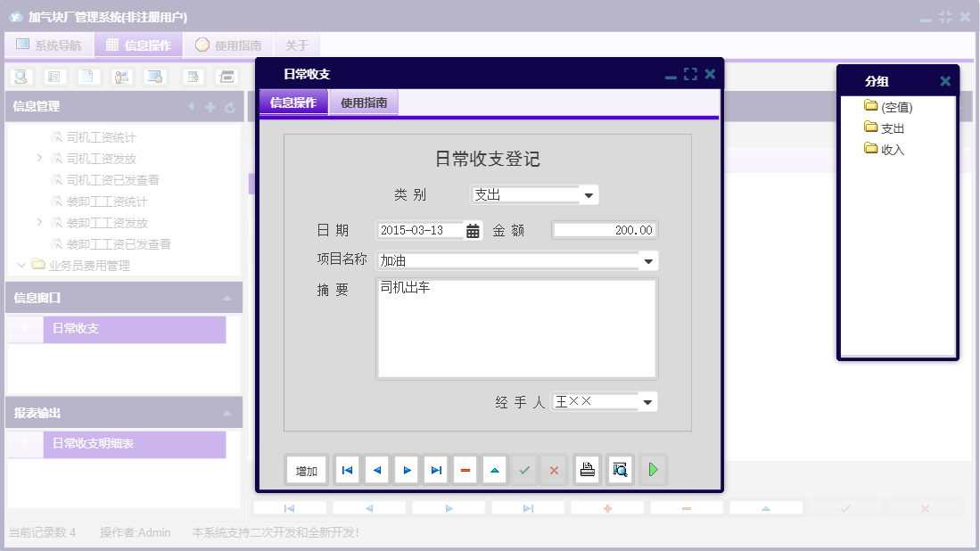Open print preview in the 日常收支 dialog
The height and width of the screenshot is (551, 980).
(x=620, y=470)
